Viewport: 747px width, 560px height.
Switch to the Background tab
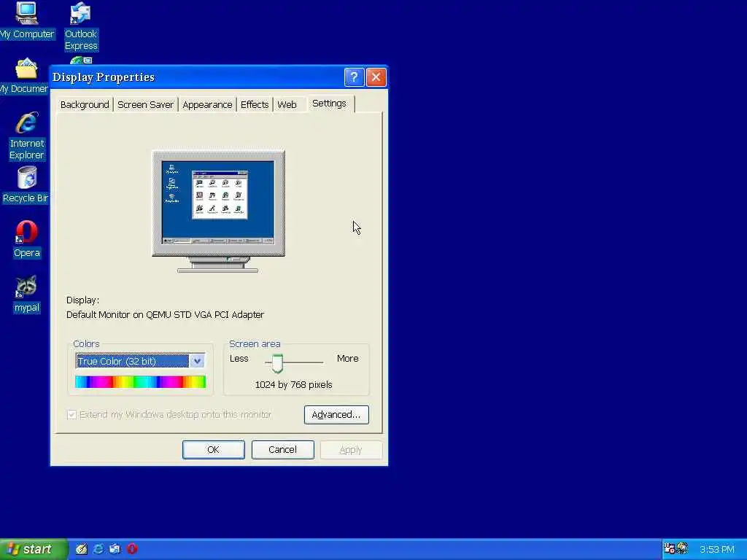tap(85, 105)
